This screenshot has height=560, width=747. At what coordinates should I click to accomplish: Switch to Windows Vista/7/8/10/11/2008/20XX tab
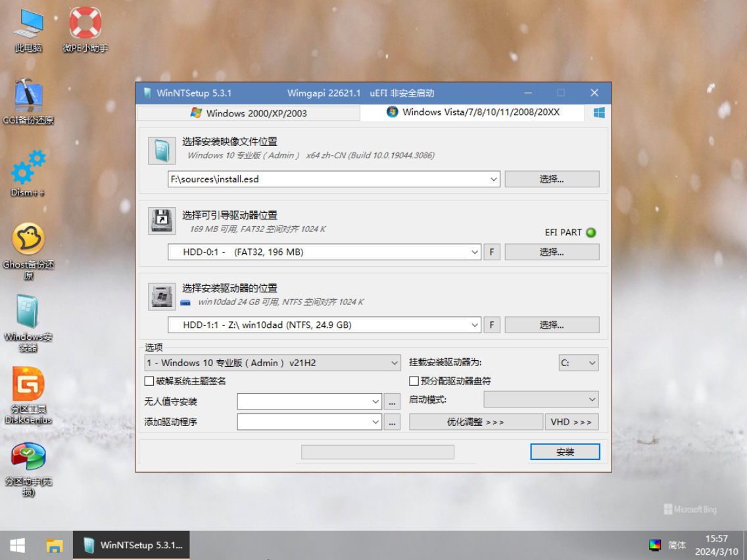[473, 112]
